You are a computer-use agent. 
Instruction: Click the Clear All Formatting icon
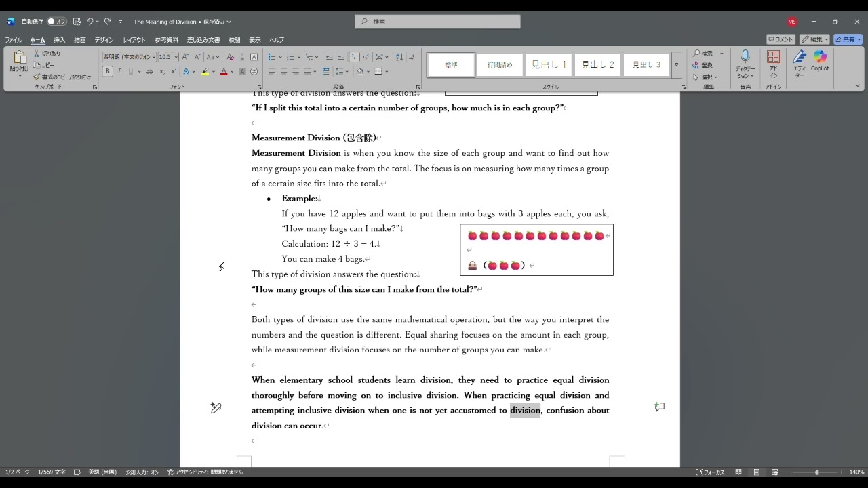(x=231, y=57)
